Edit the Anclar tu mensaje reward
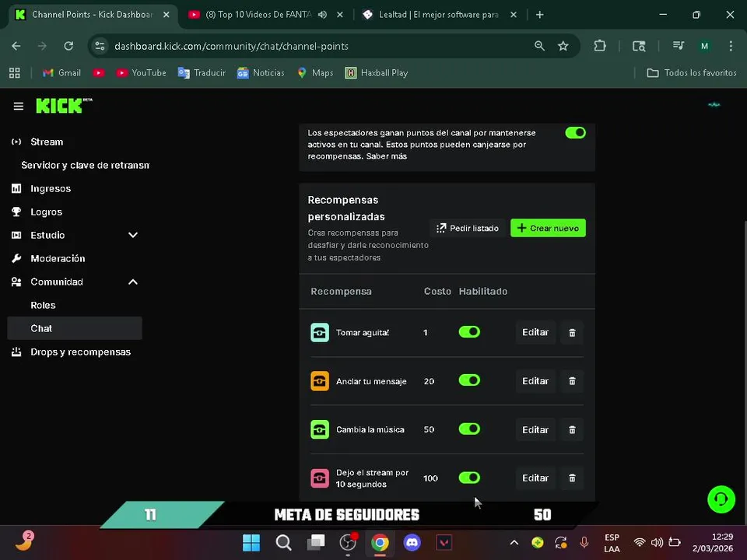The image size is (747, 560). pyautogui.click(x=535, y=381)
